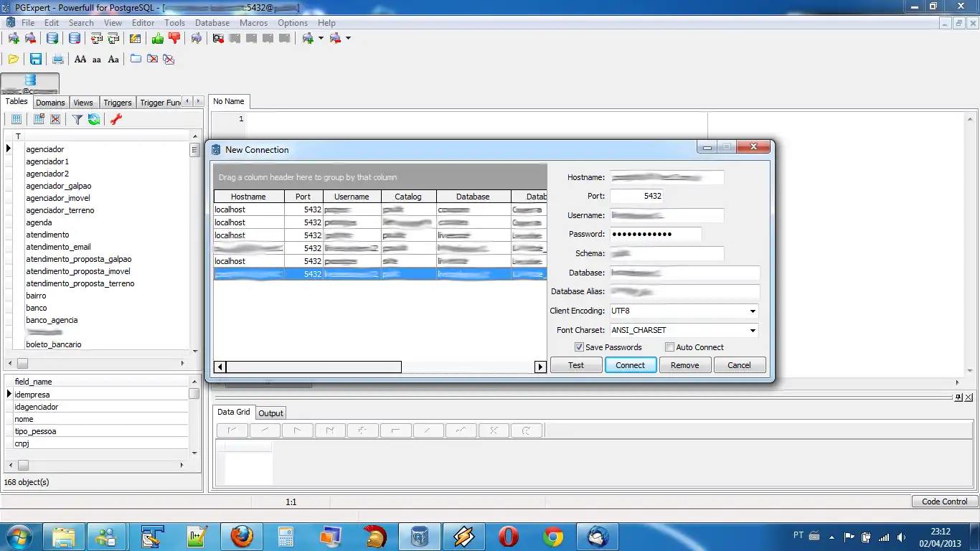Click the red thumbs-down rollback icon
Viewport: 980px width, 551px height.
coord(174,38)
